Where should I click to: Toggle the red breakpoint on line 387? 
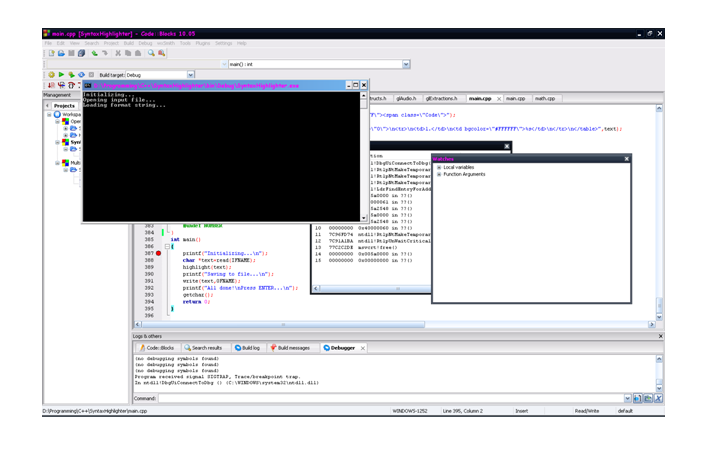(158, 253)
